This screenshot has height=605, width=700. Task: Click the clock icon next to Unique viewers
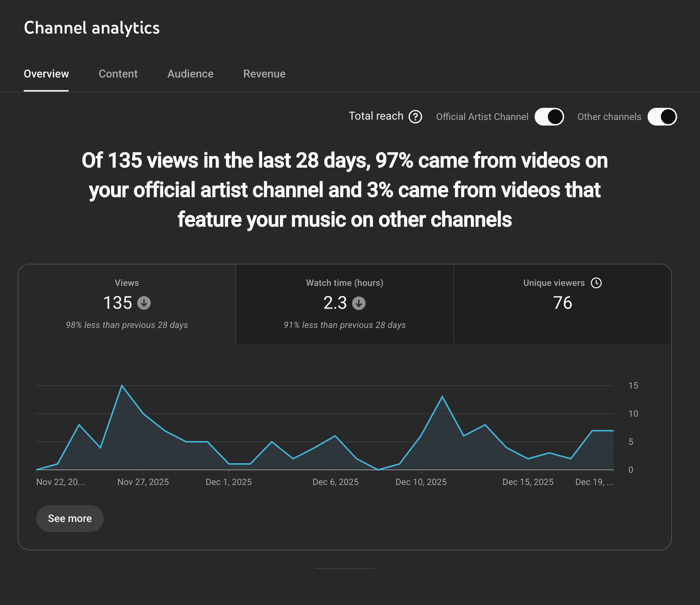coord(596,283)
